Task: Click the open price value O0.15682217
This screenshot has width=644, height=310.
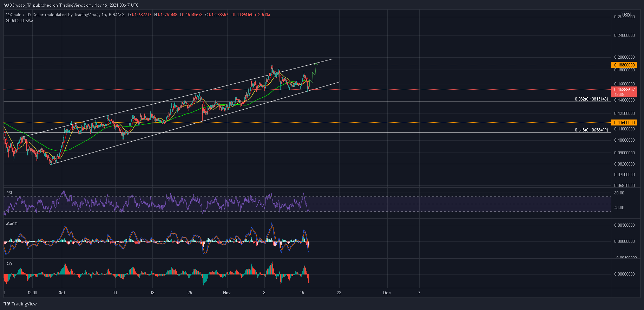Action: tap(140, 15)
